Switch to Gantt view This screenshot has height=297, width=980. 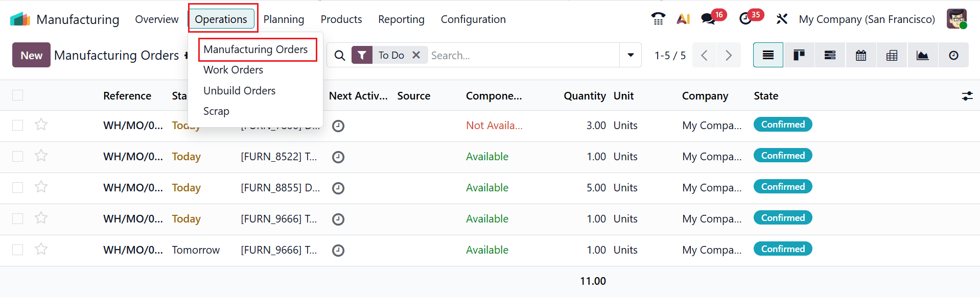[830, 55]
